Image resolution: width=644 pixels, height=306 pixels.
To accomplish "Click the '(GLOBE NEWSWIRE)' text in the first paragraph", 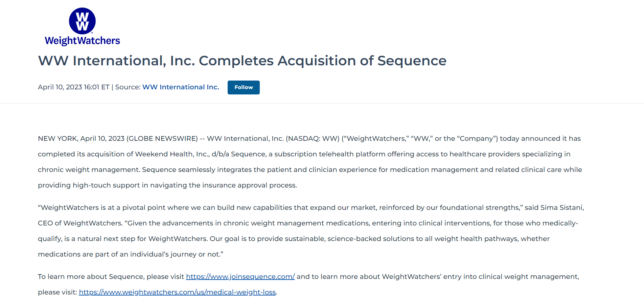I will [x=162, y=138].
